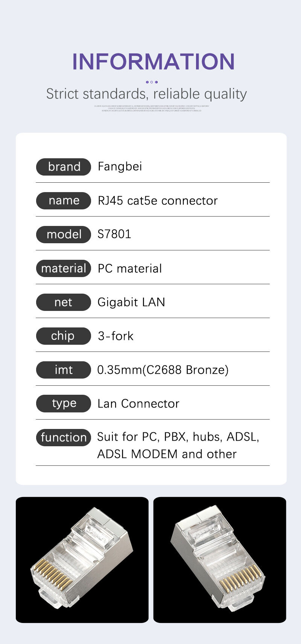Open the left RJ45 connector photo
301x644 pixels.
(82, 560)
